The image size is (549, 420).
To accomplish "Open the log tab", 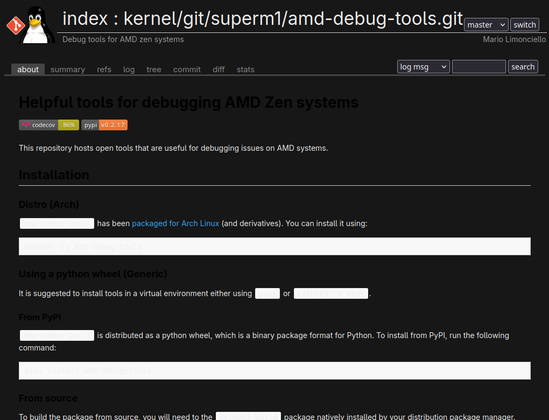I will (x=129, y=69).
